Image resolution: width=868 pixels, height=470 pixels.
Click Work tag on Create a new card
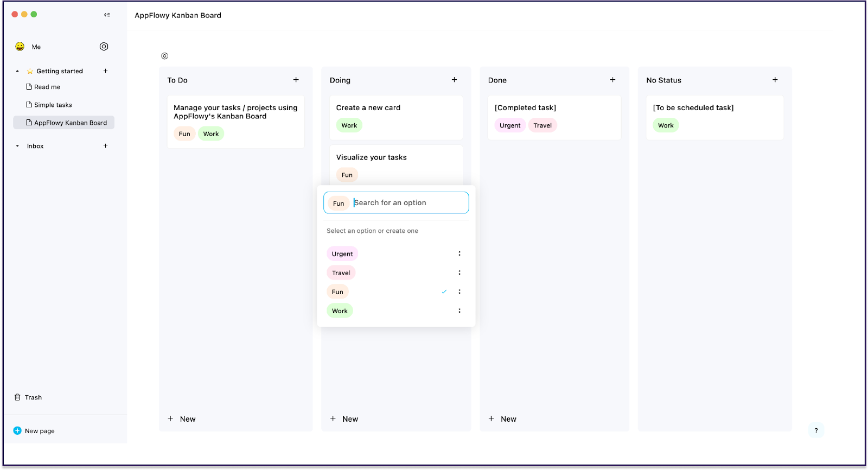tap(349, 125)
